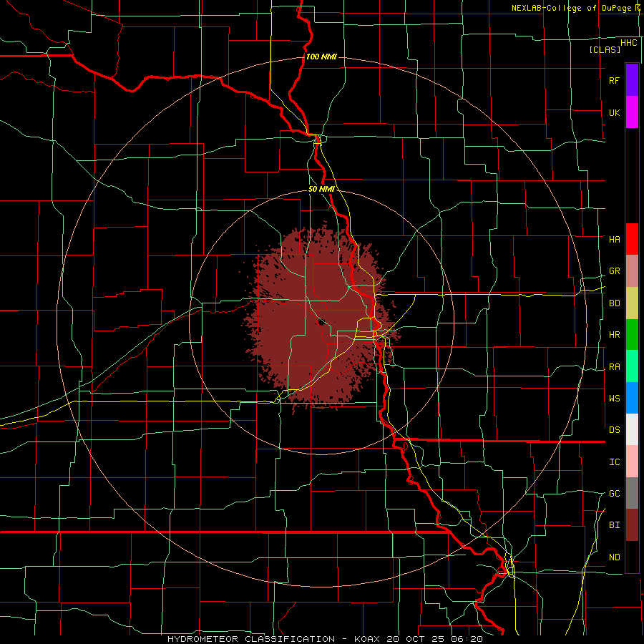Screen dimensions: 644x644
Task: Click the ND legend label
Action: click(614, 557)
